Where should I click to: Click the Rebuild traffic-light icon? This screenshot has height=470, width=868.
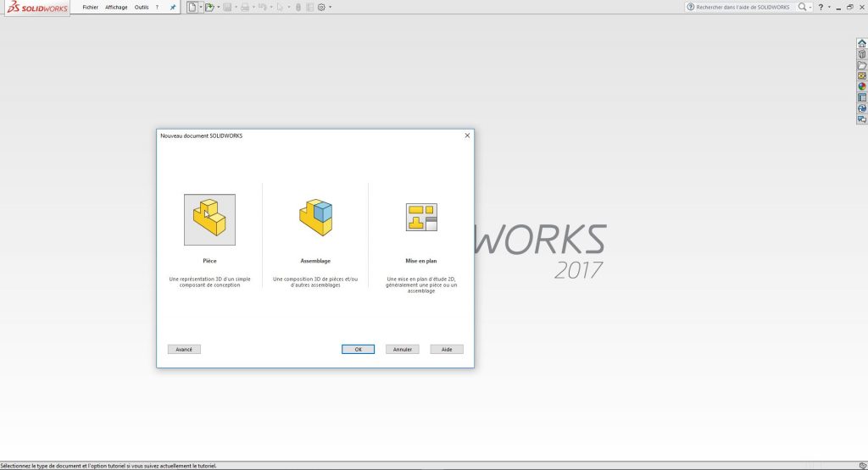[x=298, y=7]
